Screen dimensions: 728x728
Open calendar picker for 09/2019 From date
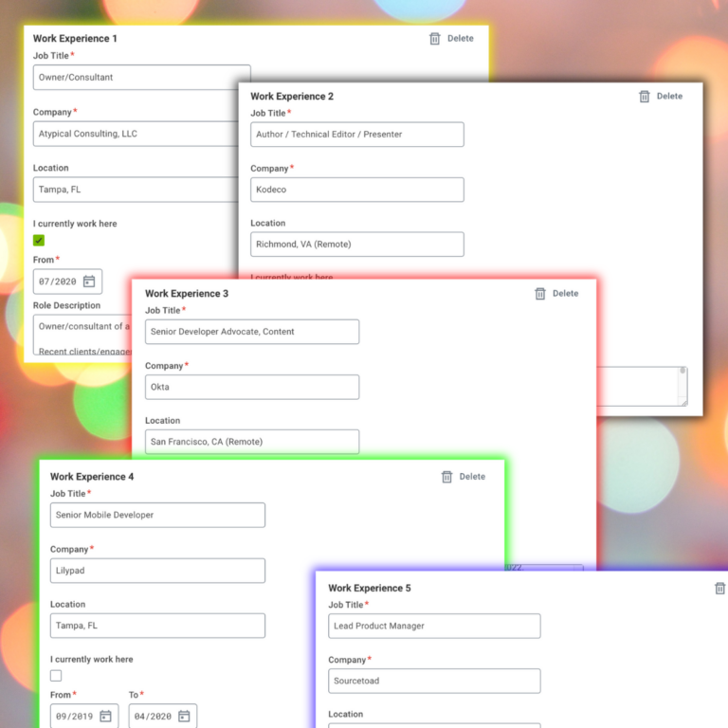pyautogui.click(x=106, y=717)
